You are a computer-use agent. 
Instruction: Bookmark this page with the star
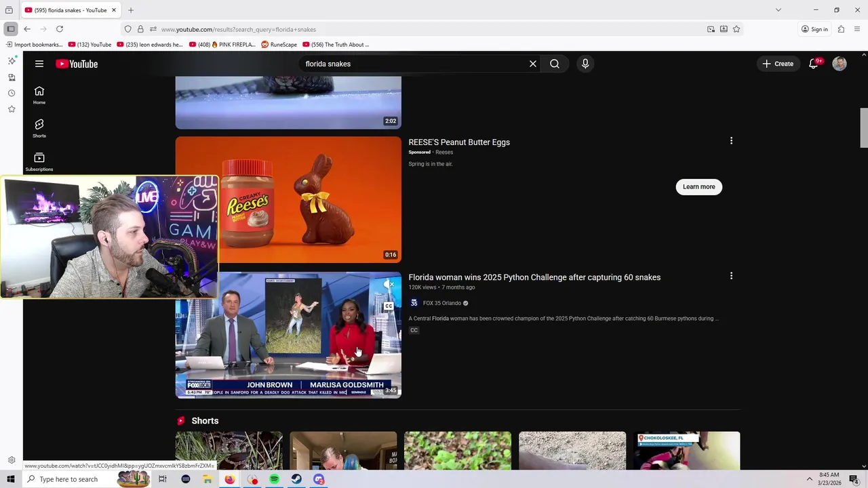[736, 29]
